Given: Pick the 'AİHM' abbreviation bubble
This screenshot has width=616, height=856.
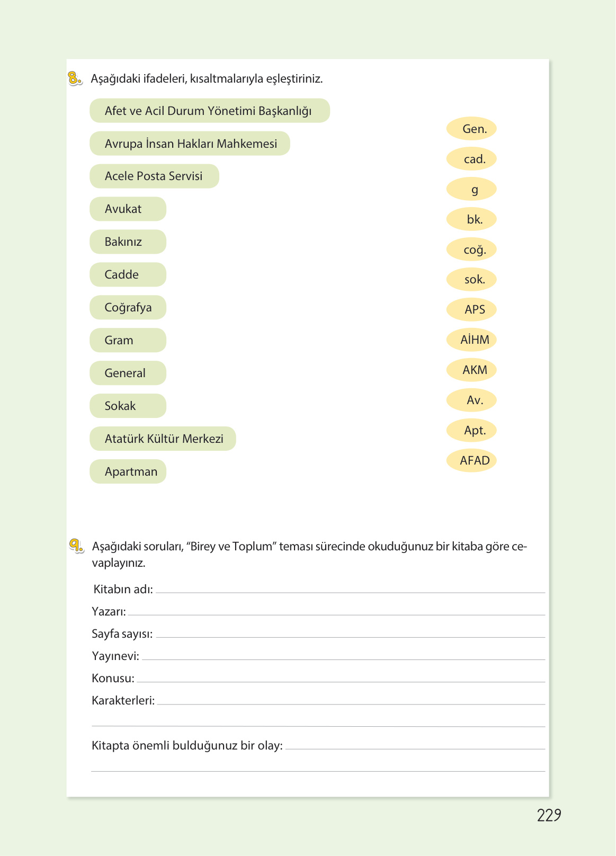Looking at the screenshot, I should click(x=471, y=340).
